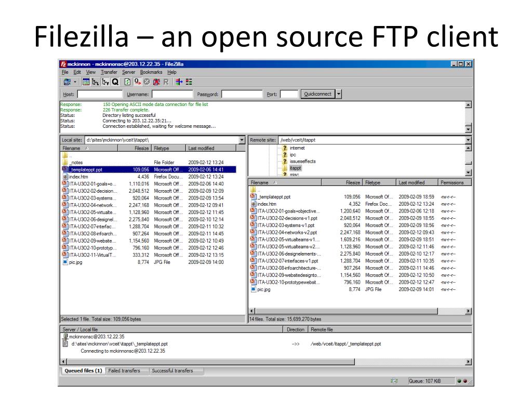
Task: Disconnect from the current server icon
Action: [x=156, y=82]
